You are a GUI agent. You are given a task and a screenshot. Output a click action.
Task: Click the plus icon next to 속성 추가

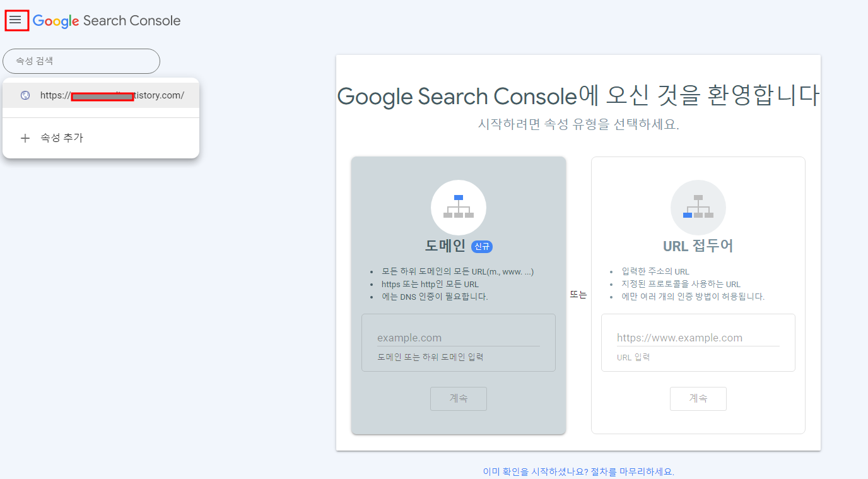pyautogui.click(x=25, y=138)
